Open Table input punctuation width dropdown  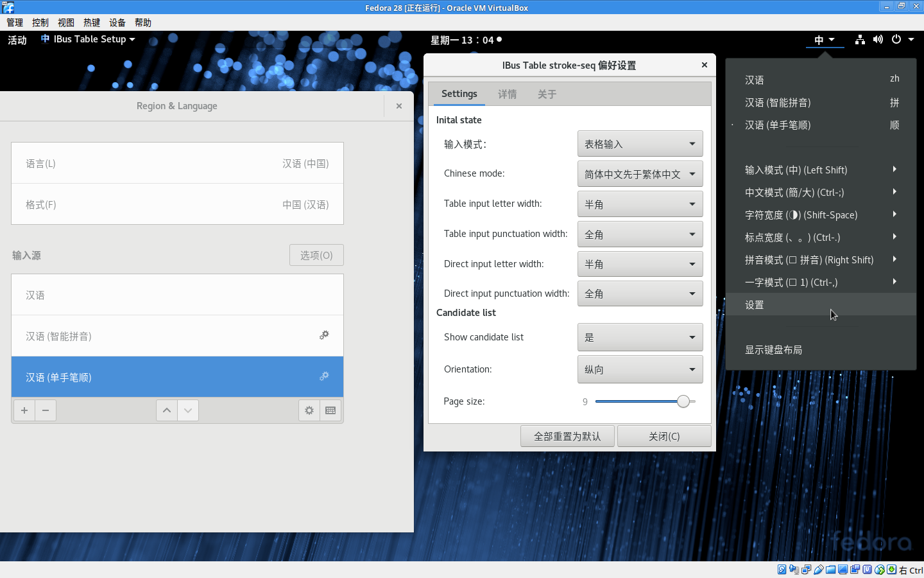click(x=640, y=234)
